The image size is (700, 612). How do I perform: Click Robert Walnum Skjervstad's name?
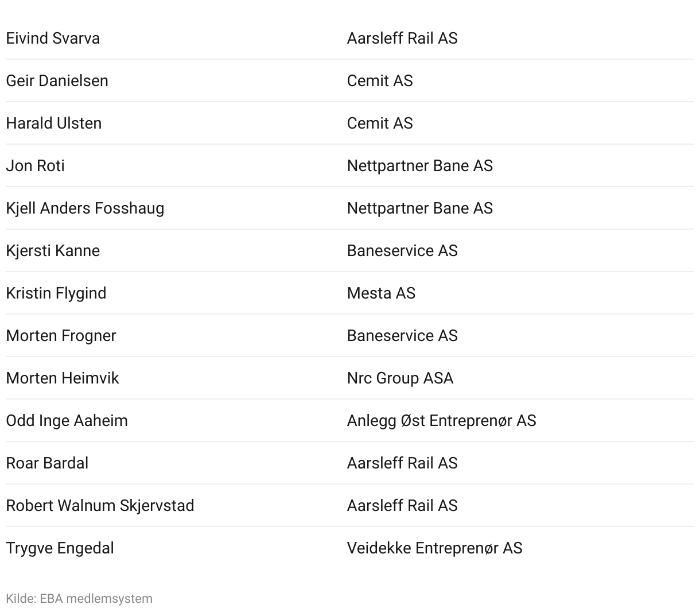coord(100,506)
